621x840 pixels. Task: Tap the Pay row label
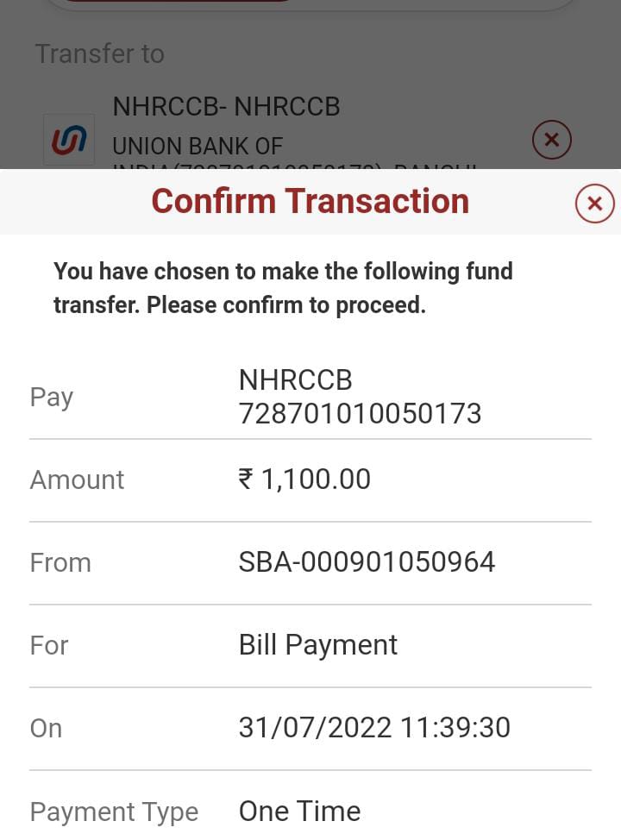[x=52, y=397]
